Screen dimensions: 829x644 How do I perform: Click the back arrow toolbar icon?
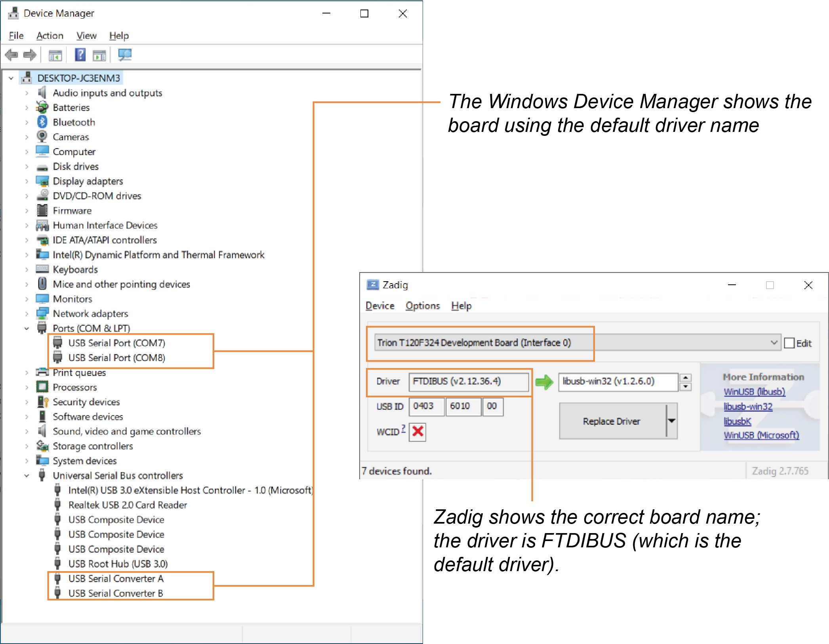click(x=11, y=55)
